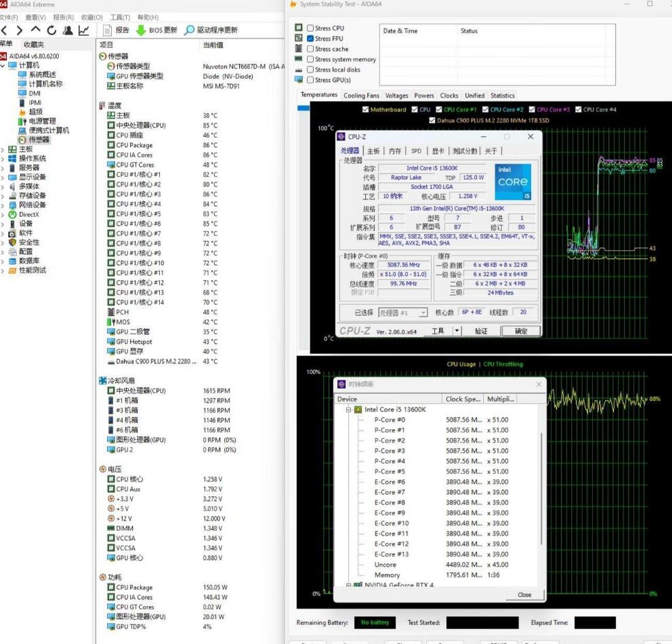Open the 内存 tab in CPU-Z
Screen dimensions: 672x644
(x=395, y=151)
